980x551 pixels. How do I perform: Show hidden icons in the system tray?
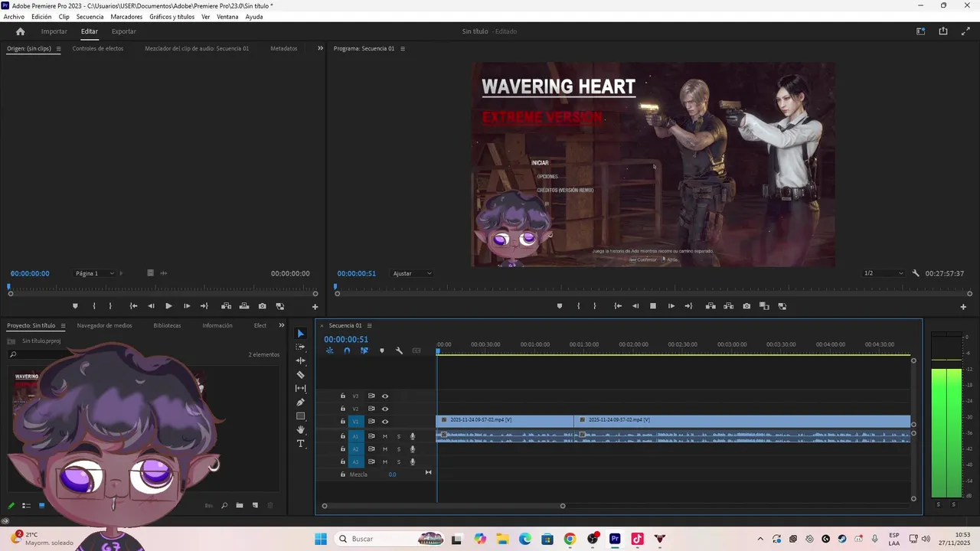pos(760,539)
